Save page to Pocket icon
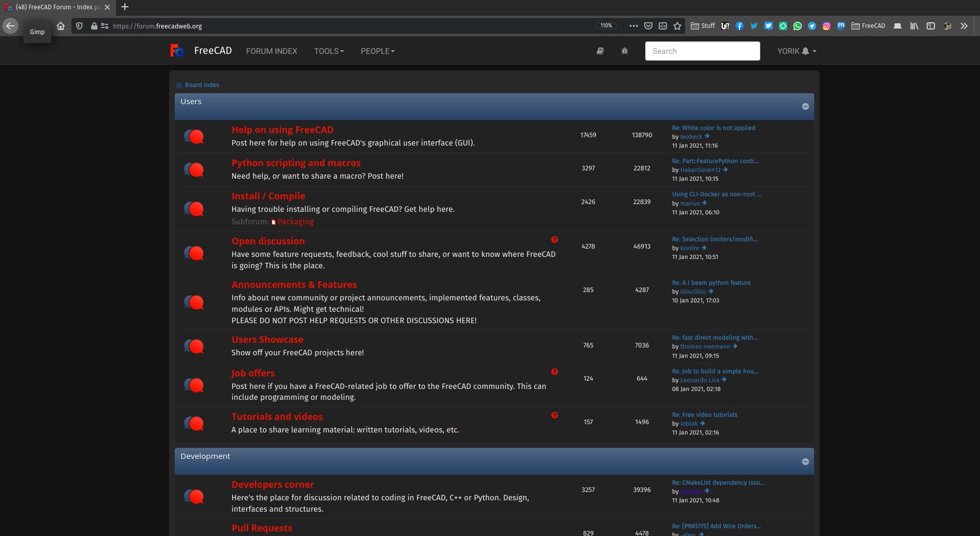980x536 pixels. point(648,26)
